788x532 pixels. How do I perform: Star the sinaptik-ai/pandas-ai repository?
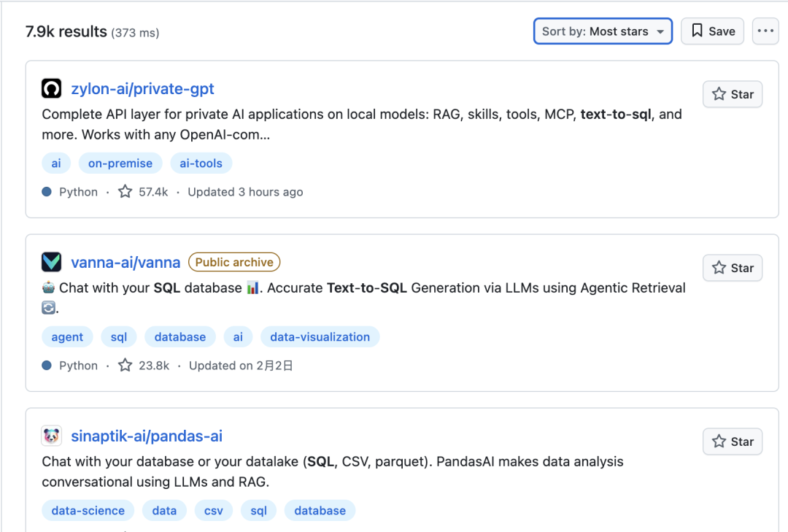coord(733,442)
